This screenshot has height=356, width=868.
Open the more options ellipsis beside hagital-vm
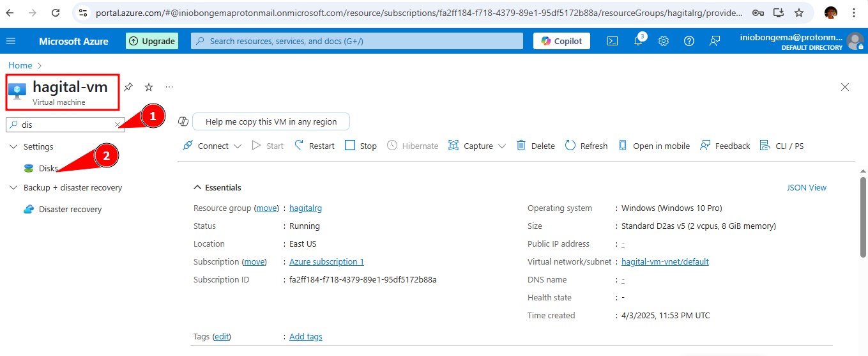169,87
